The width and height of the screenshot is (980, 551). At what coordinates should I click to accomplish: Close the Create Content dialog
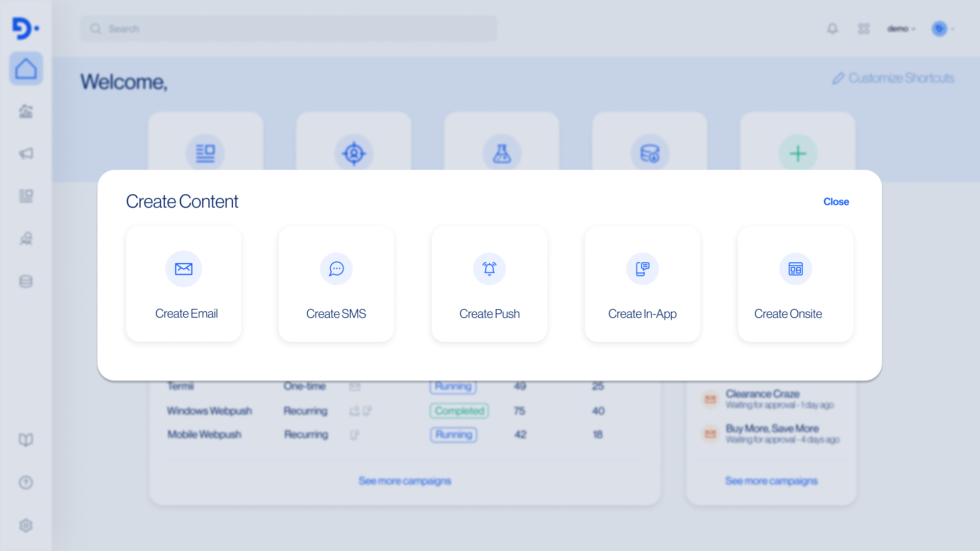point(836,202)
